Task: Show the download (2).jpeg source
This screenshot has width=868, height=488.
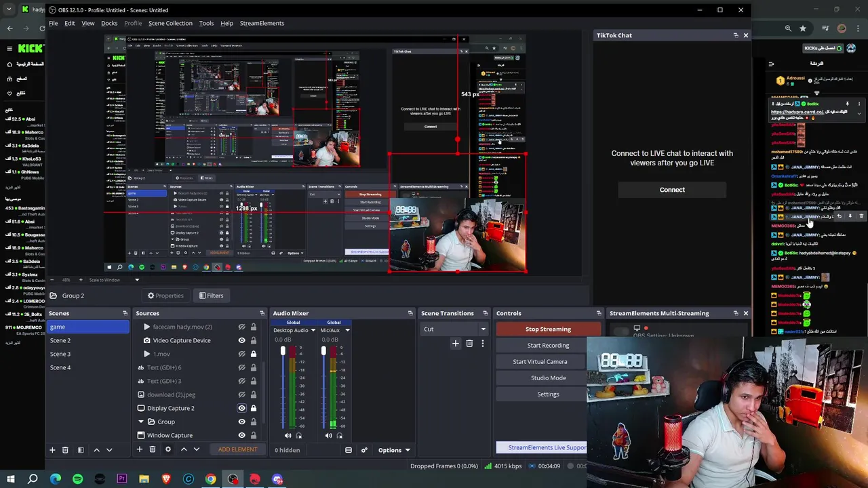Action: coord(241,394)
